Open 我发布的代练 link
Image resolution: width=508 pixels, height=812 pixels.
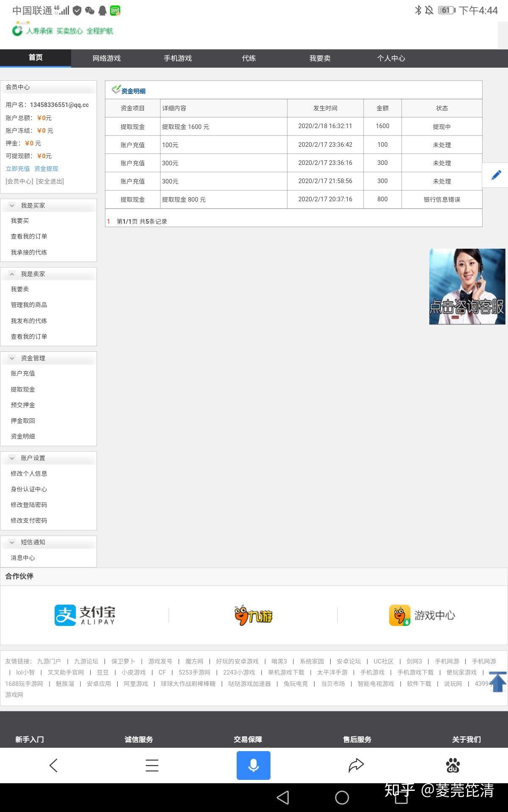(29, 321)
